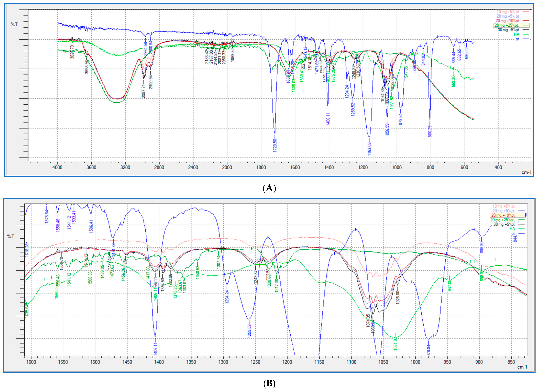Click the %T y-axis label in panel A

pyautogui.click(x=14, y=24)
